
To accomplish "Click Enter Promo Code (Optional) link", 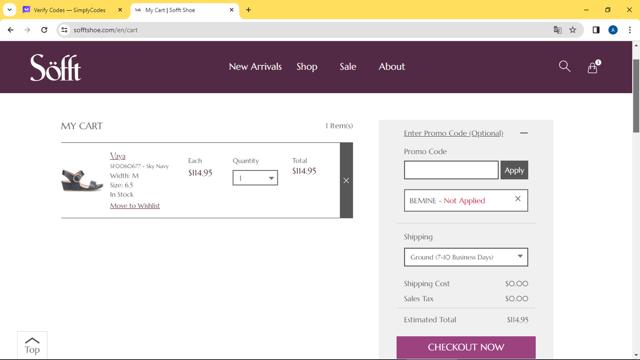I will (x=453, y=133).
